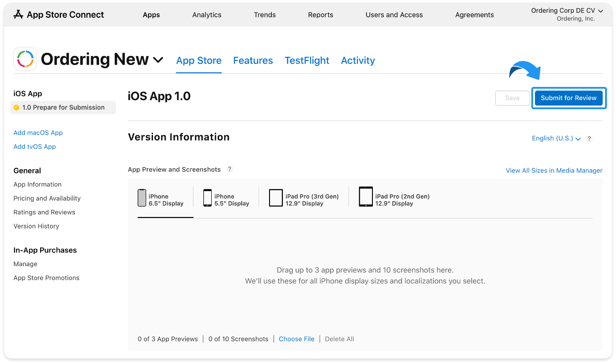Click the iPad Pro (2nd Gen) device icon

pyautogui.click(x=366, y=197)
